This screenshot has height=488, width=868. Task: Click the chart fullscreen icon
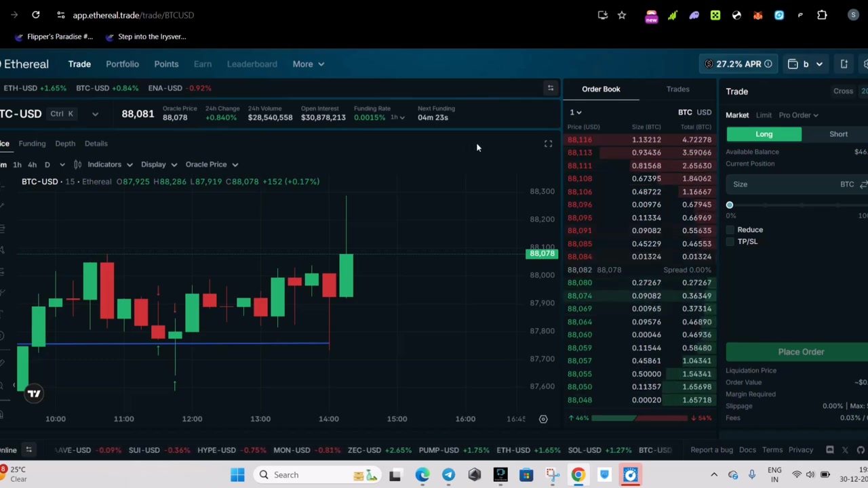click(x=548, y=144)
